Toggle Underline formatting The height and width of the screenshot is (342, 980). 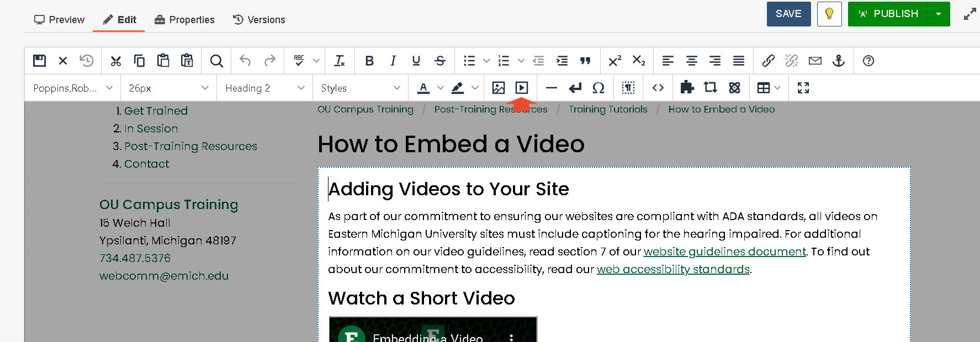click(416, 61)
